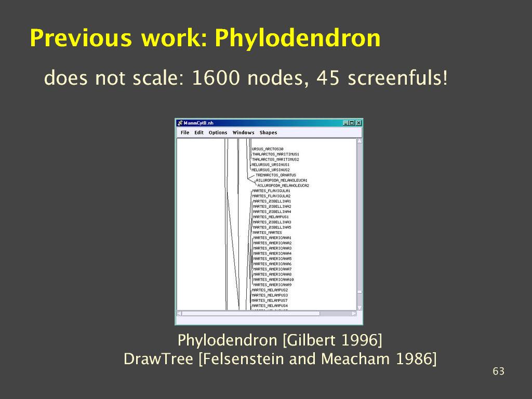
Task: Click the MARTES_AMERICANA10 leaf label
Action: pyautogui.click(x=273, y=280)
